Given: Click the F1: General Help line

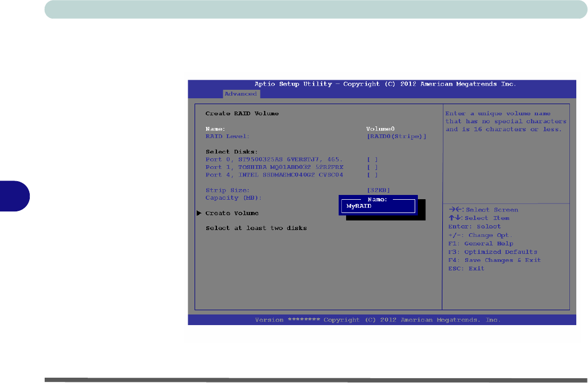Looking at the screenshot, I should click(481, 244).
